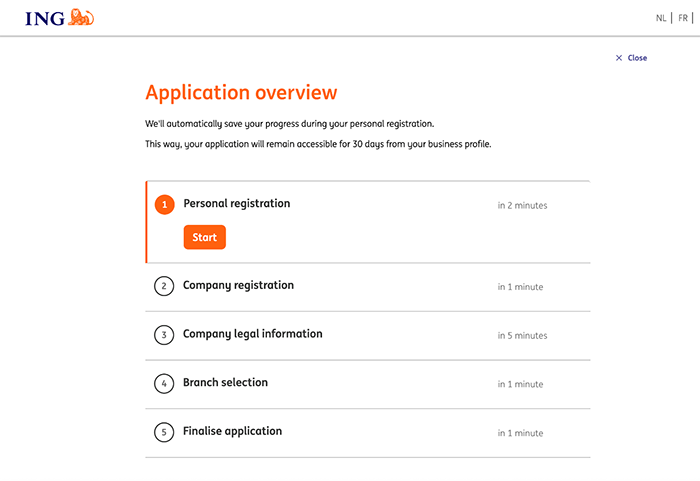Image resolution: width=700 pixels, height=481 pixels.
Task: Switch language to FR
Action: tap(683, 18)
